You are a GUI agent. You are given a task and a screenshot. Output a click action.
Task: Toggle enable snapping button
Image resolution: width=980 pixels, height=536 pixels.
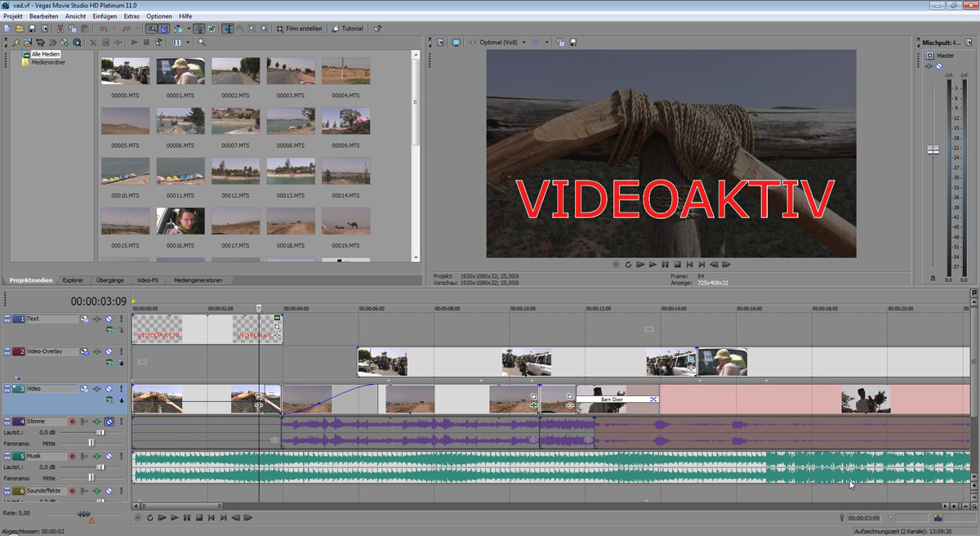[152, 29]
